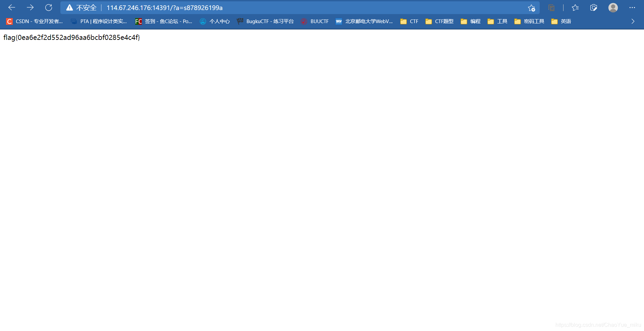Open the Settings and more (...) menu
The image size is (644, 331).
point(633,7)
